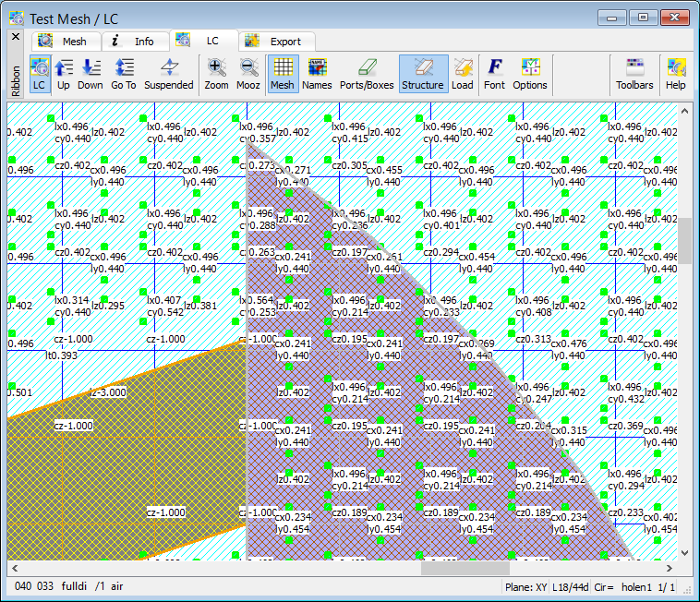Open the Go To tool
The image size is (700, 602).
[x=124, y=74]
